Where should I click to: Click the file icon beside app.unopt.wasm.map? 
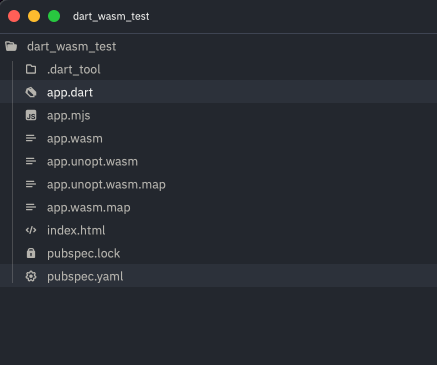pyautogui.click(x=31, y=184)
